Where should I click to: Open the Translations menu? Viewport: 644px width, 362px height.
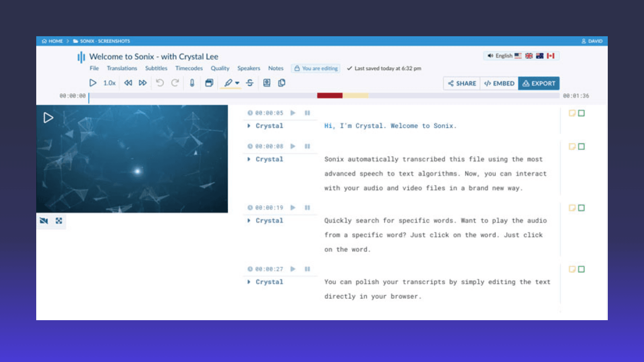pos(122,68)
